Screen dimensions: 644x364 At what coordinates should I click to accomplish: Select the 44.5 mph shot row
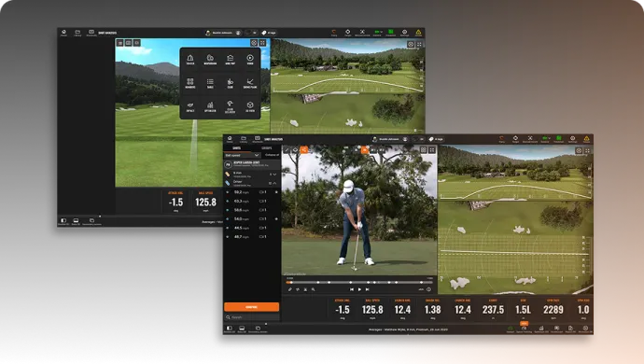coord(252,228)
